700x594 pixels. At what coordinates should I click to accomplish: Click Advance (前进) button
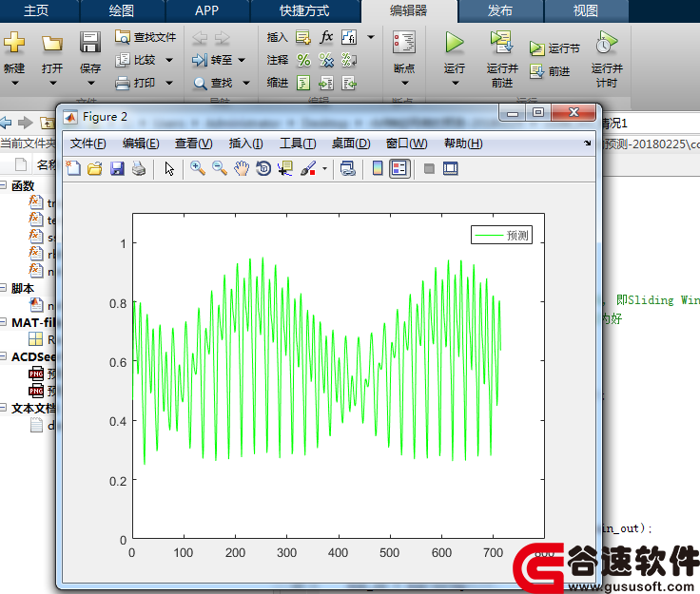pyautogui.click(x=550, y=71)
